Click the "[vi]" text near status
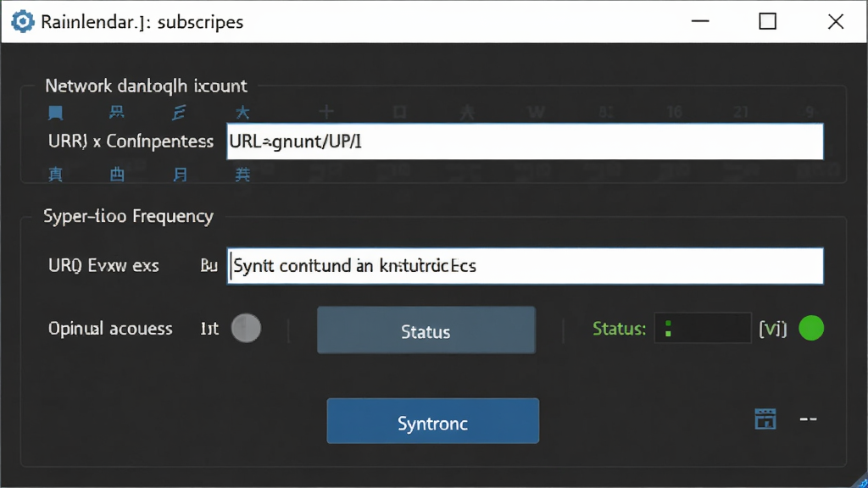 point(773,329)
